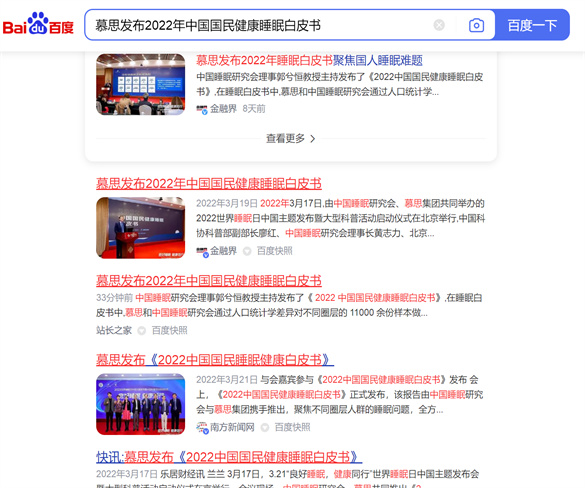Open thumbnail of speaker at red podium
This screenshot has height=488, width=585.
point(141,228)
